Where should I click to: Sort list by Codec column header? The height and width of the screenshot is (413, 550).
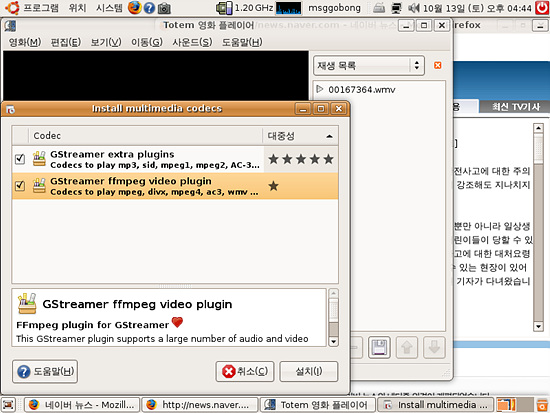146,136
